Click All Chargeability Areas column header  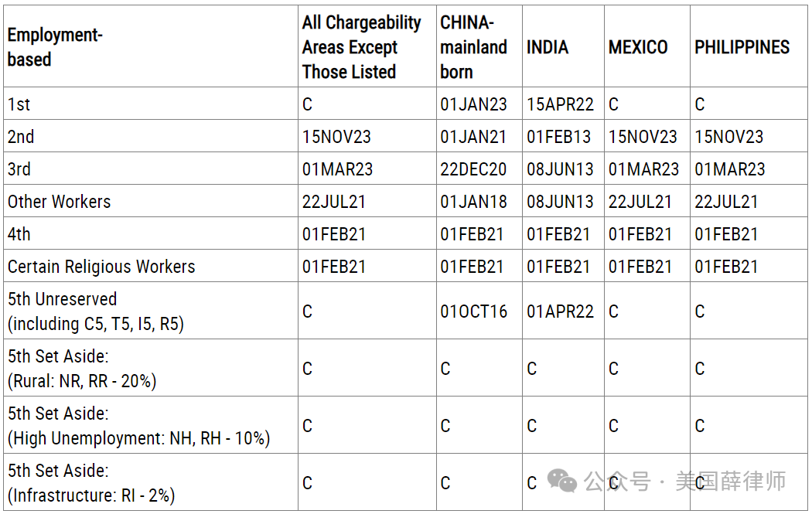(361, 47)
